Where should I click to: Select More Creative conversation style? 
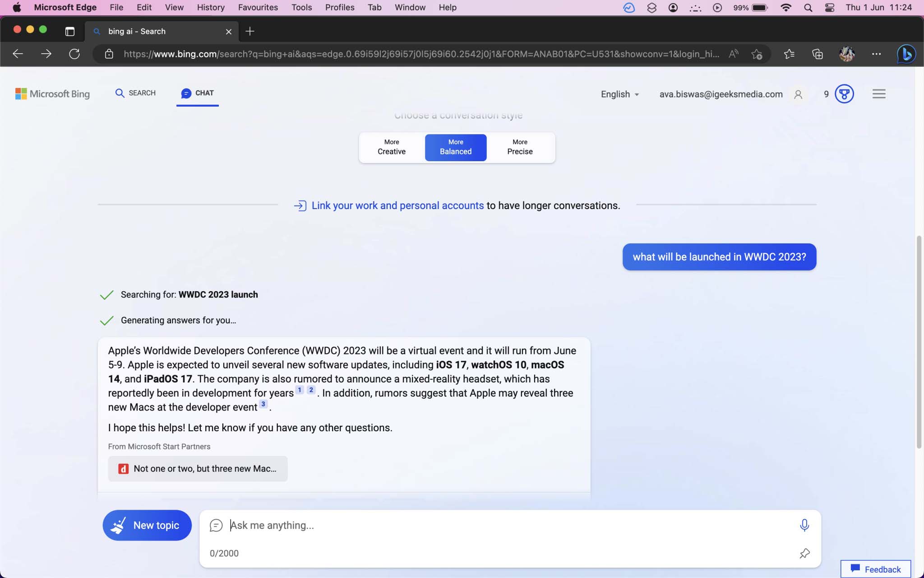coord(391,147)
